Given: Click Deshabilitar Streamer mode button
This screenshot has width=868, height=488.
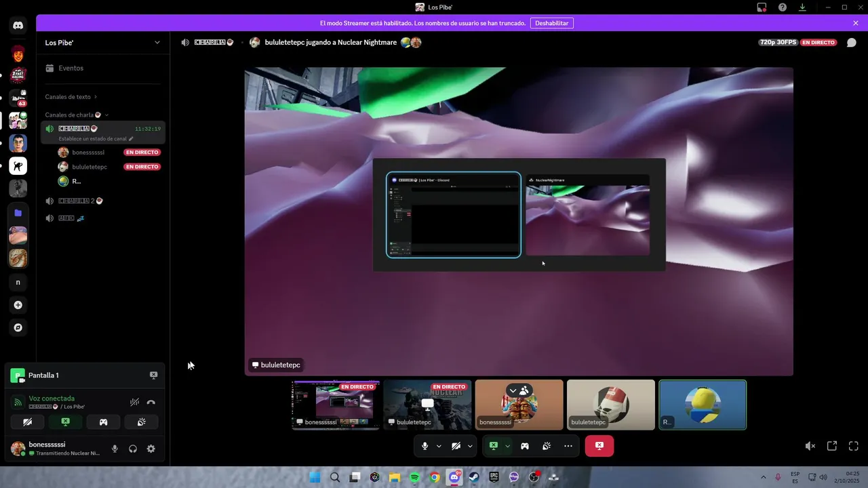Looking at the screenshot, I should pyautogui.click(x=551, y=23).
